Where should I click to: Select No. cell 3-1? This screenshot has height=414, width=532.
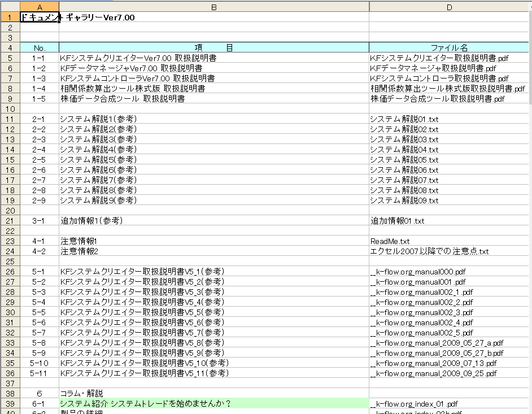point(40,221)
